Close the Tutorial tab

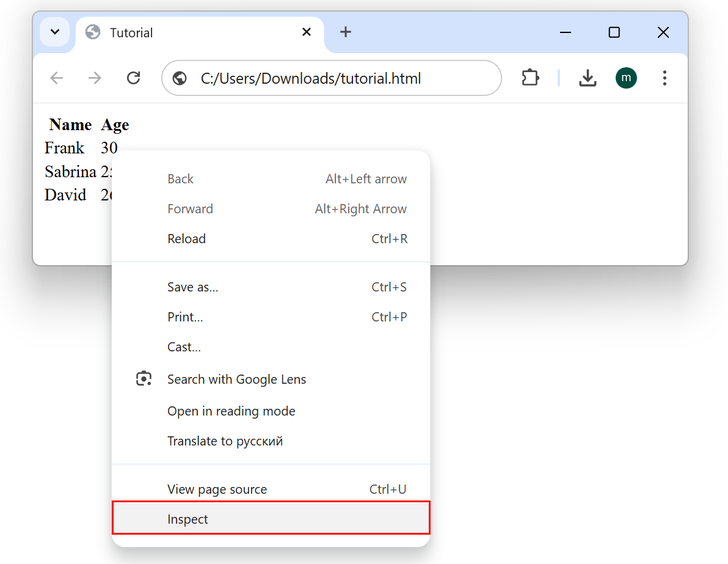[x=307, y=32]
